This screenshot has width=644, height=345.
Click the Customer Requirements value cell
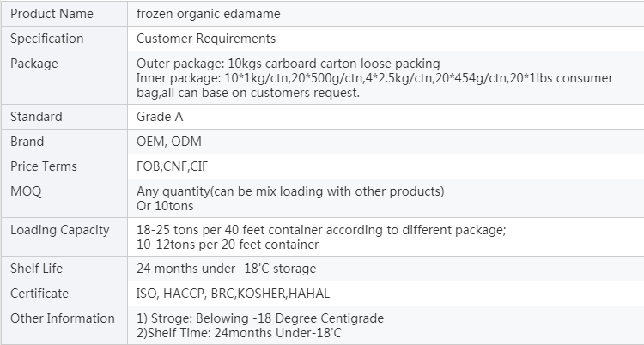click(x=386, y=39)
